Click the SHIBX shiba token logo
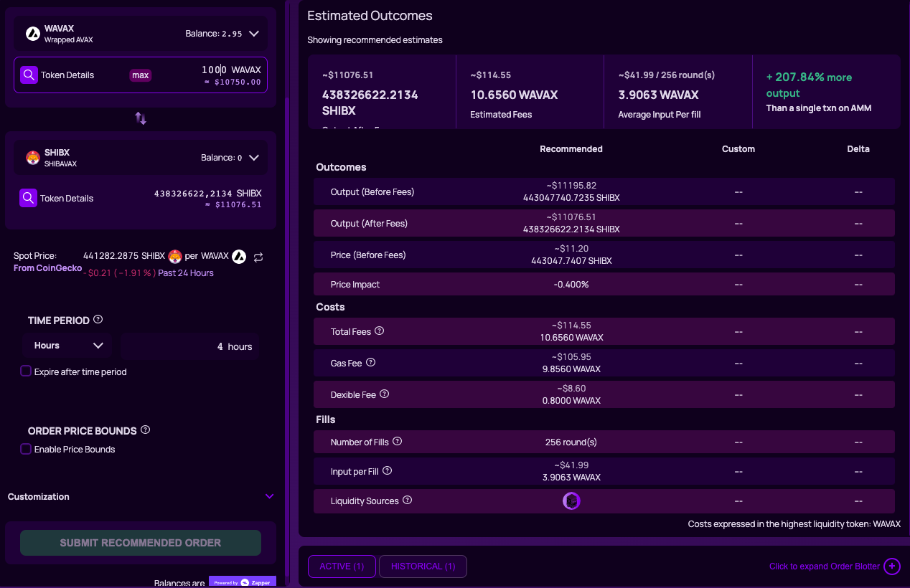Viewport: 910px width, 588px height. coord(32,158)
